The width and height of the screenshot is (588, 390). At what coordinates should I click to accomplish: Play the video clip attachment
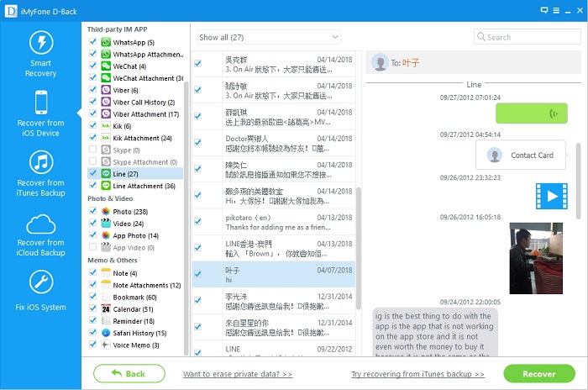(x=551, y=196)
